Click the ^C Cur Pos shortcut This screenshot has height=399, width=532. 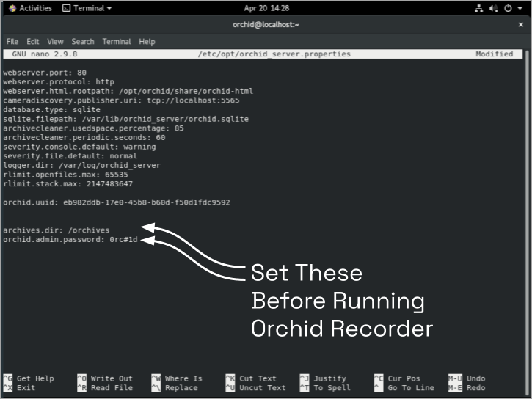[397, 378]
